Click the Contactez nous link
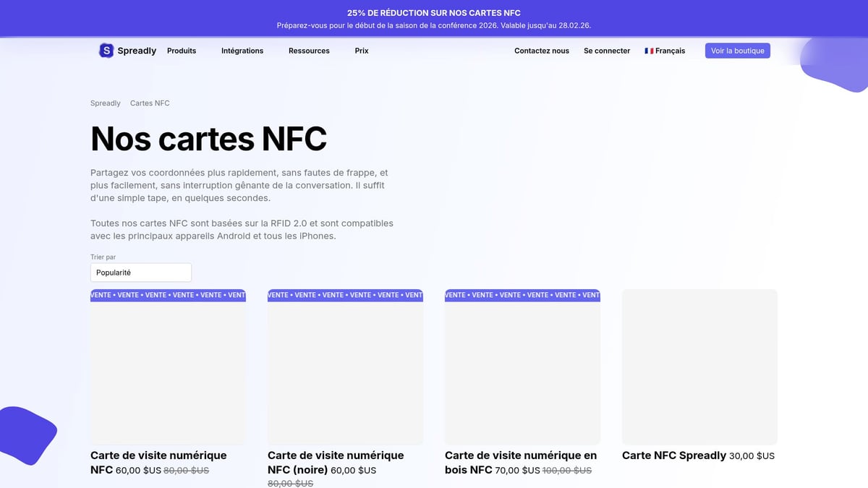 coord(541,51)
